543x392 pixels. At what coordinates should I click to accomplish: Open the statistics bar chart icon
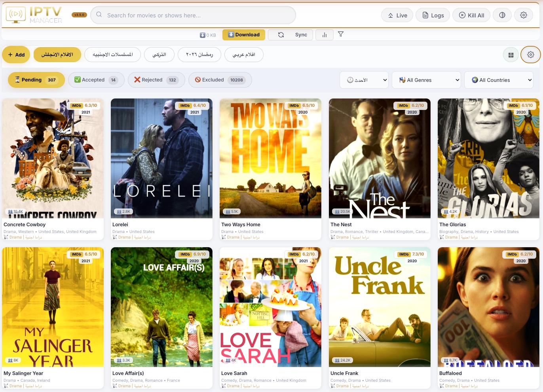[325, 35]
